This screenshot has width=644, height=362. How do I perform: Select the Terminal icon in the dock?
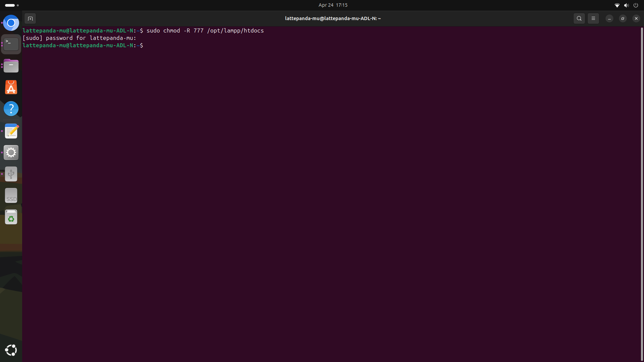(11, 44)
